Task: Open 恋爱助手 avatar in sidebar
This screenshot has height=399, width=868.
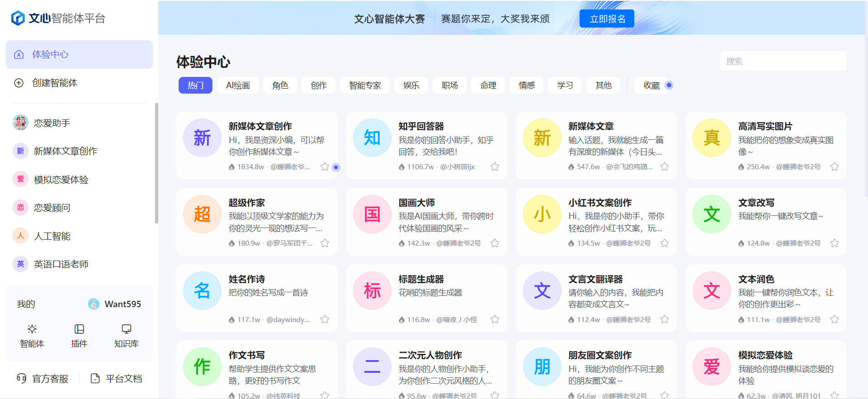Action: 20,123
